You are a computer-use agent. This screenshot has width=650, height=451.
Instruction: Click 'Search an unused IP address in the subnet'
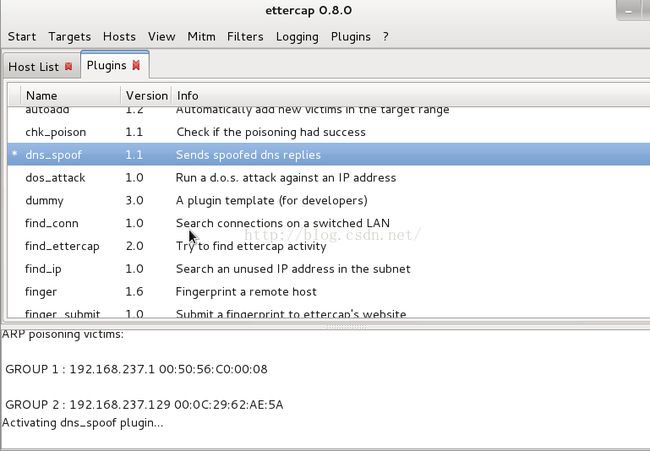click(x=293, y=269)
